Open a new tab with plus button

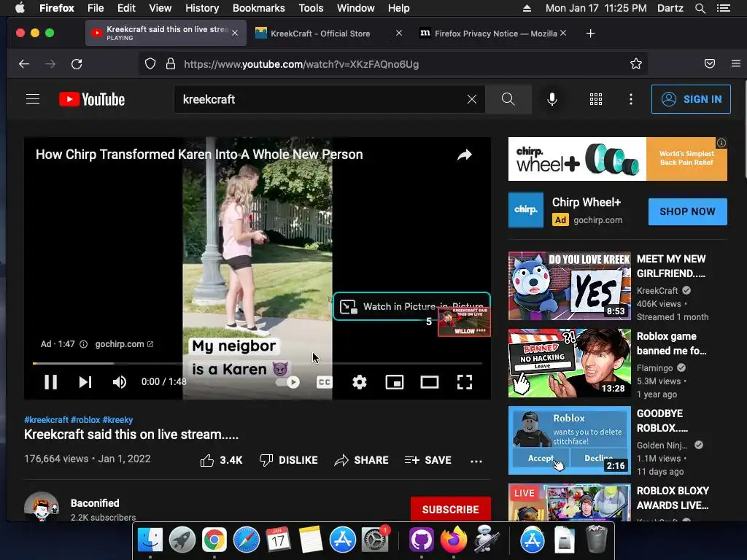[x=590, y=34]
